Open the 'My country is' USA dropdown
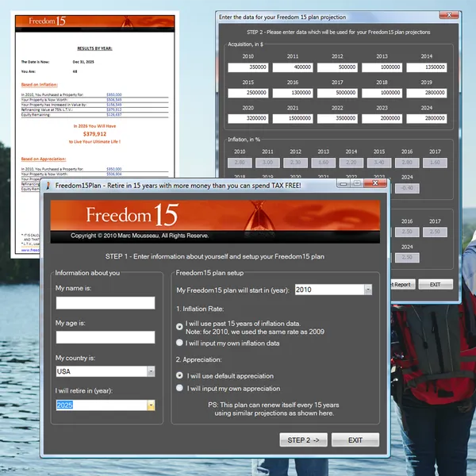Screen dimensions: 476x476 point(151,371)
